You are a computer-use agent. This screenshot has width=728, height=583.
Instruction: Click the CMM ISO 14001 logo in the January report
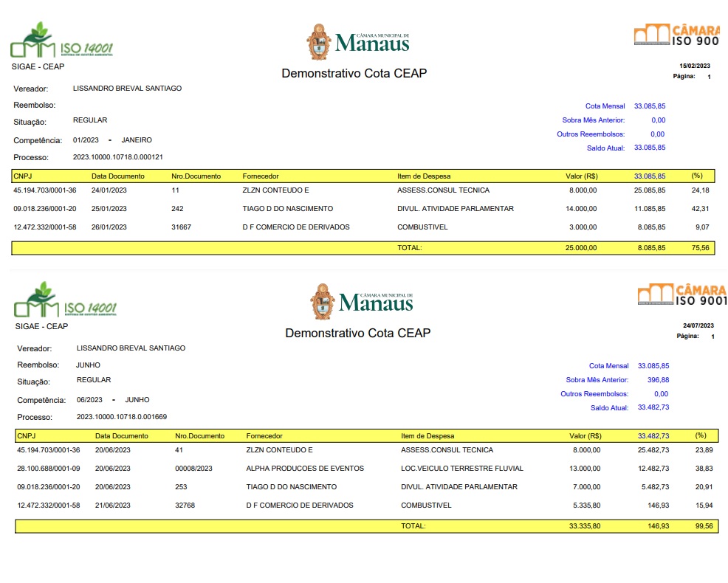coord(62,40)
